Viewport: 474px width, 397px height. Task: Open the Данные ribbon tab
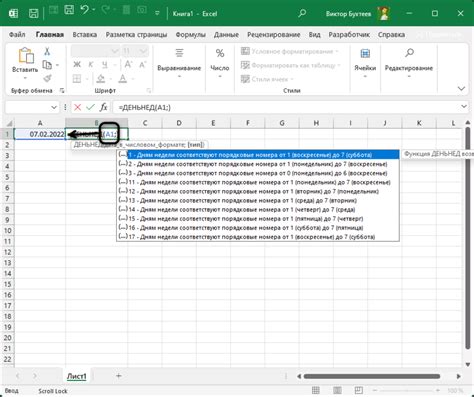[x=226, y=35]
